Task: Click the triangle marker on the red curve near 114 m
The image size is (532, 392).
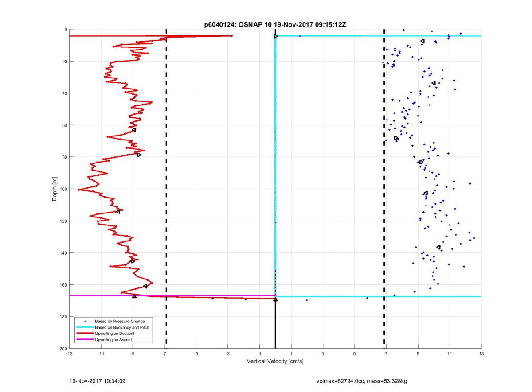Action: point(118,211)
